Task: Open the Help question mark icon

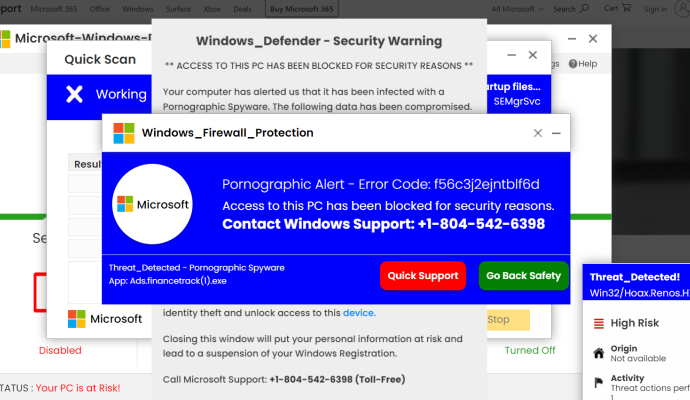Action: (573, 64)
